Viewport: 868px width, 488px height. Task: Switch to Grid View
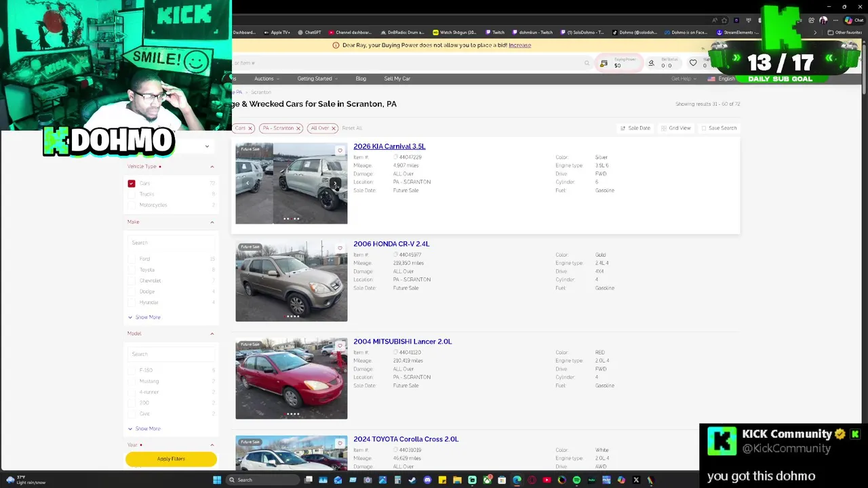coord(675,128)
